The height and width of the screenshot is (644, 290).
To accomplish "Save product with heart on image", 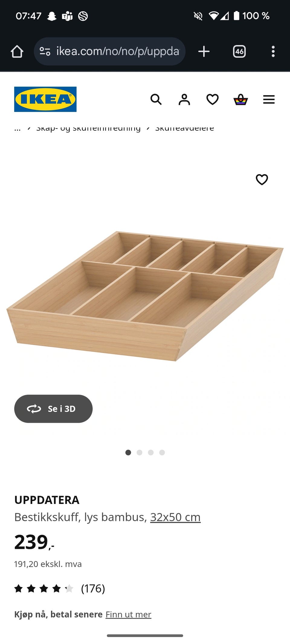I will coord(262,180).
